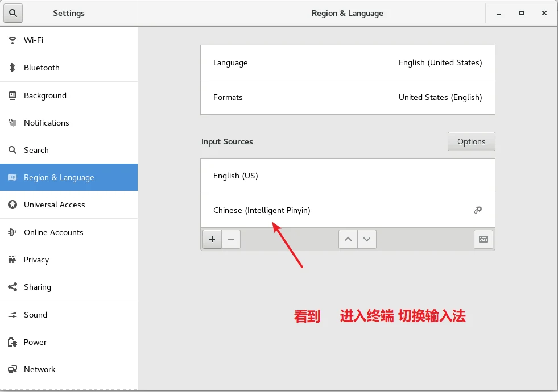Image resolution: width=558 pixels, height=392 pixels.
Task: Open Universal Access settings
Action: click(x=69, y=205)
